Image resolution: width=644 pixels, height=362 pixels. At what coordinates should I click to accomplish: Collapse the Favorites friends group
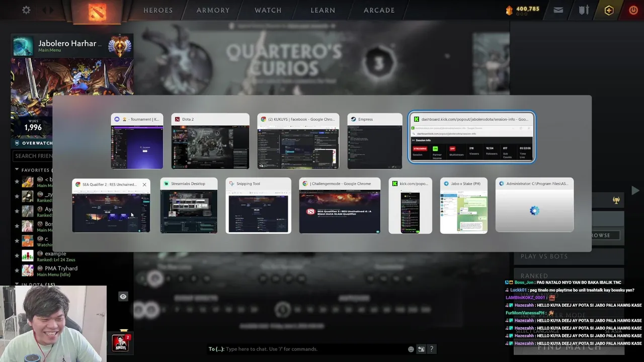point(17,170)
